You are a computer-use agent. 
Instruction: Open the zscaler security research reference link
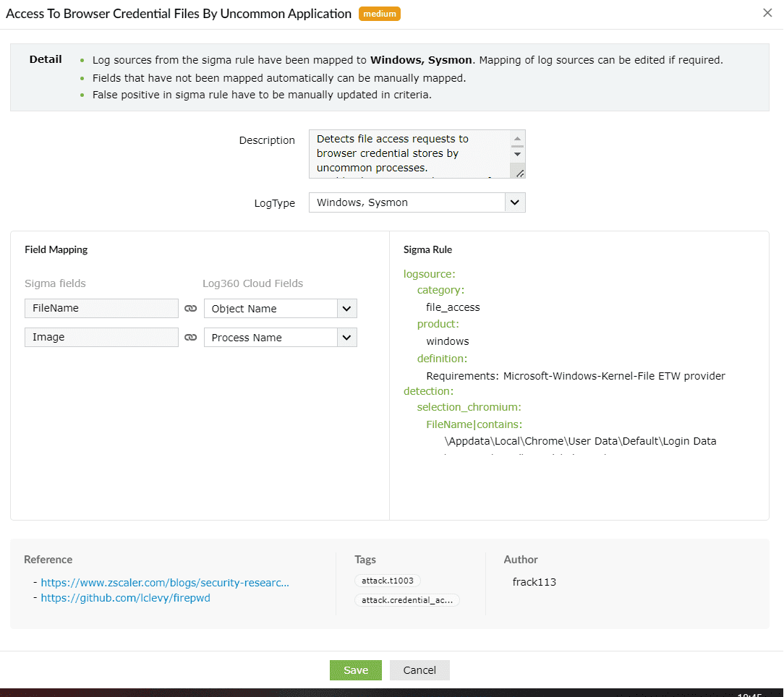165,582
